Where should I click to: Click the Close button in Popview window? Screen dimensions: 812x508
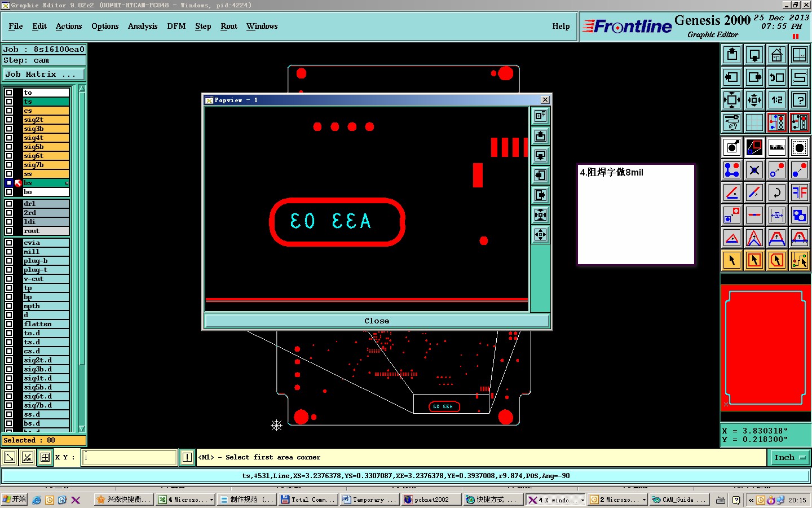click(377, 321)
